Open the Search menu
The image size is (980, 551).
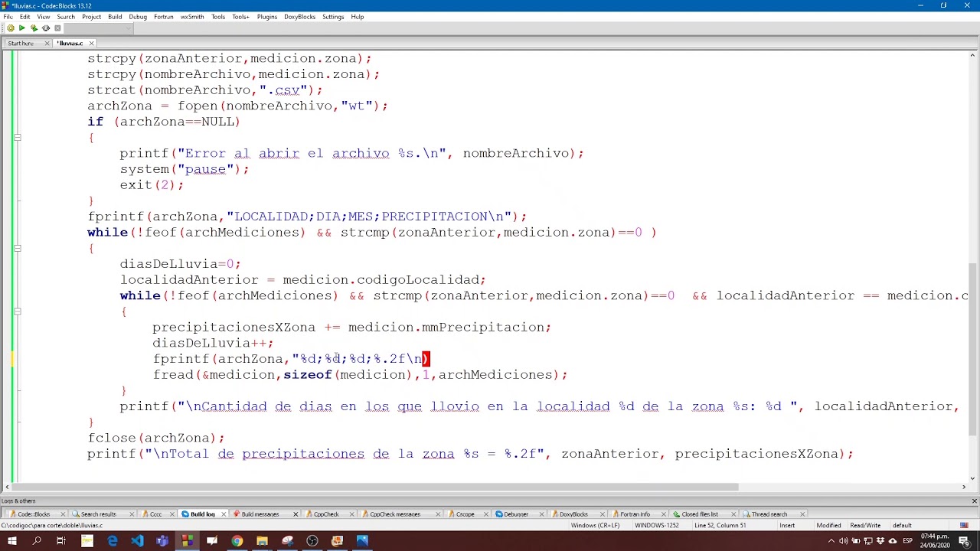point(66,17)
